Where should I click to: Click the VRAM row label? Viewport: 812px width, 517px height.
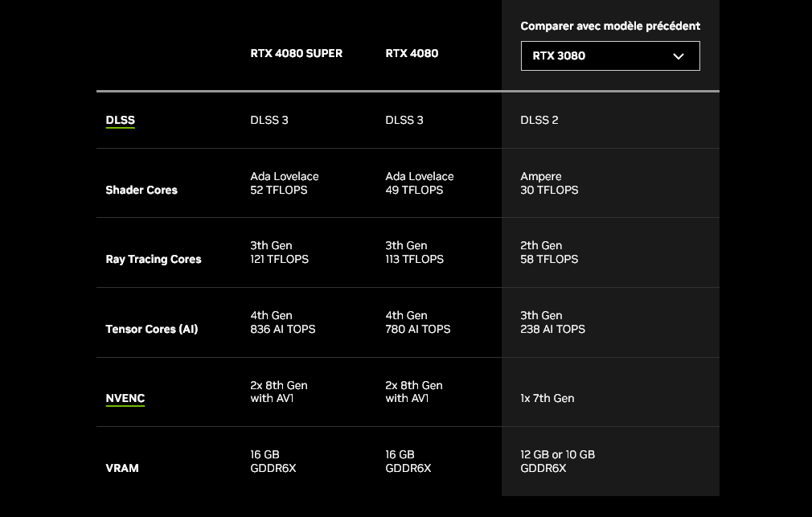point(122,468)
